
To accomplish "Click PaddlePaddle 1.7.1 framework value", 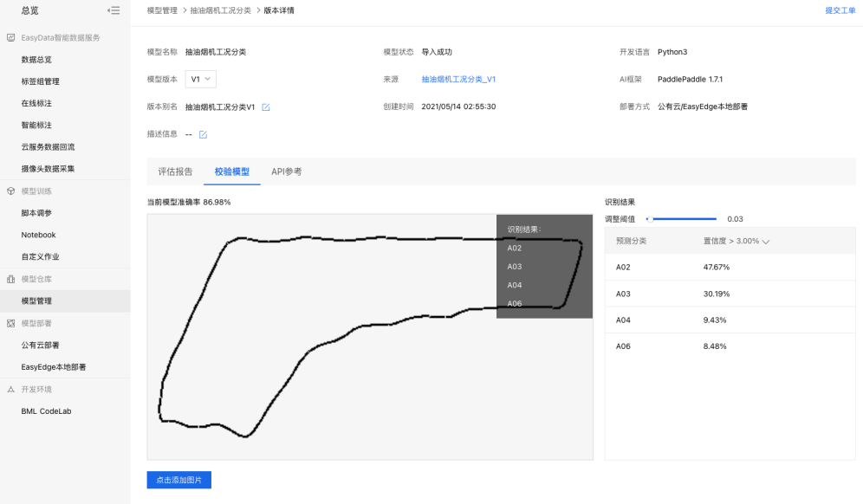I will 690,79.
